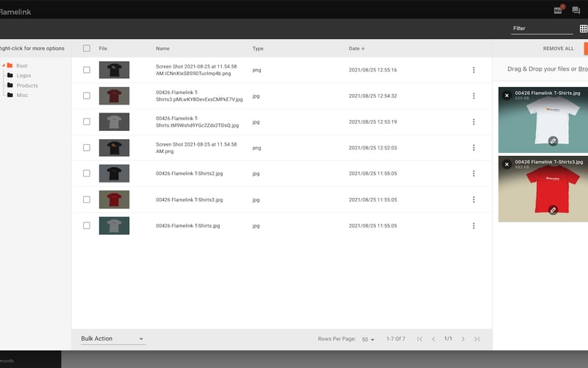Go to next page of results
Image resolution: width=588 pixels, height=368 pixels.
coord(463,339)
